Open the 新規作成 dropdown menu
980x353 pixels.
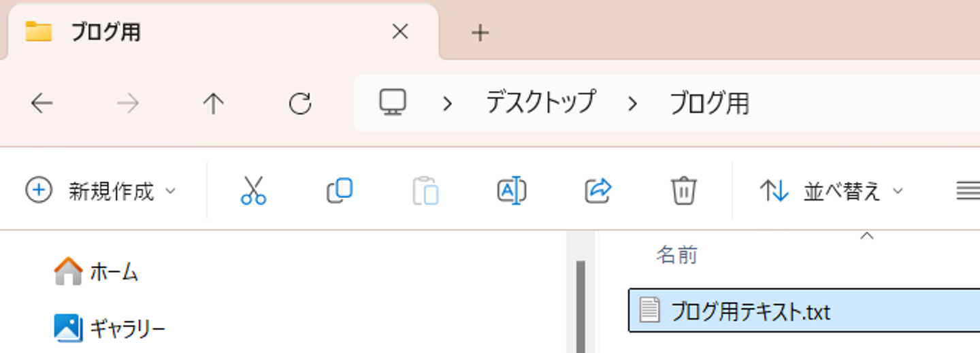pos(101,191)
